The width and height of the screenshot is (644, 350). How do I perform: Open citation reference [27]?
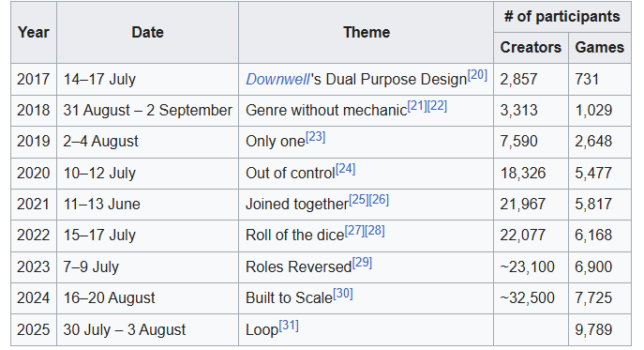coord(354,231)
